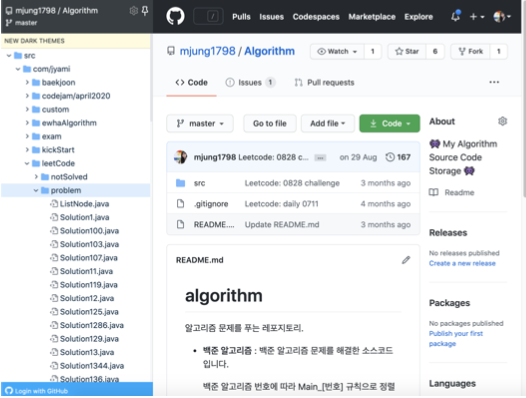Collapse src folder in Octotree
Screen dimensions: 526x398
(9, 56)
